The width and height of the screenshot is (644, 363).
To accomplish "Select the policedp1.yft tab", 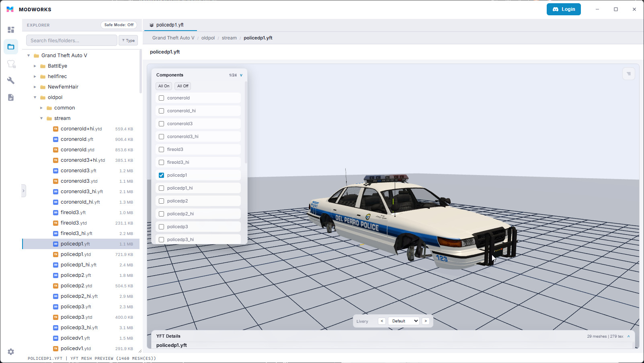I will (x=170, y=25).
